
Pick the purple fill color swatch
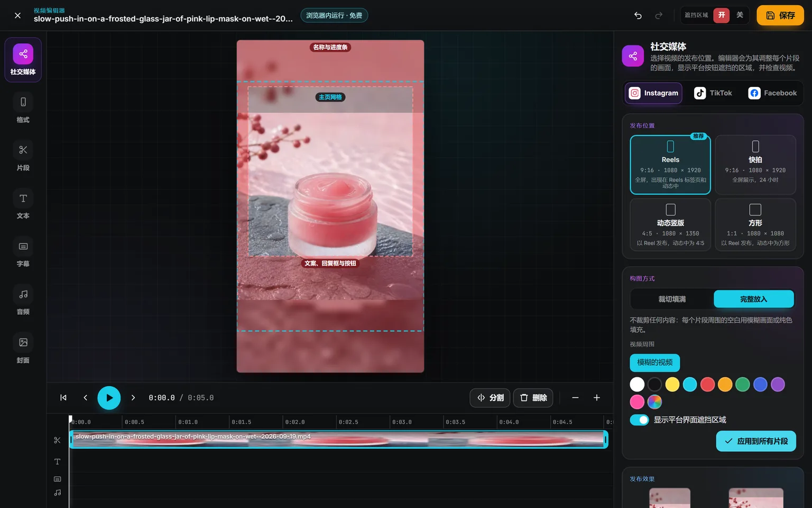[778, 385]
